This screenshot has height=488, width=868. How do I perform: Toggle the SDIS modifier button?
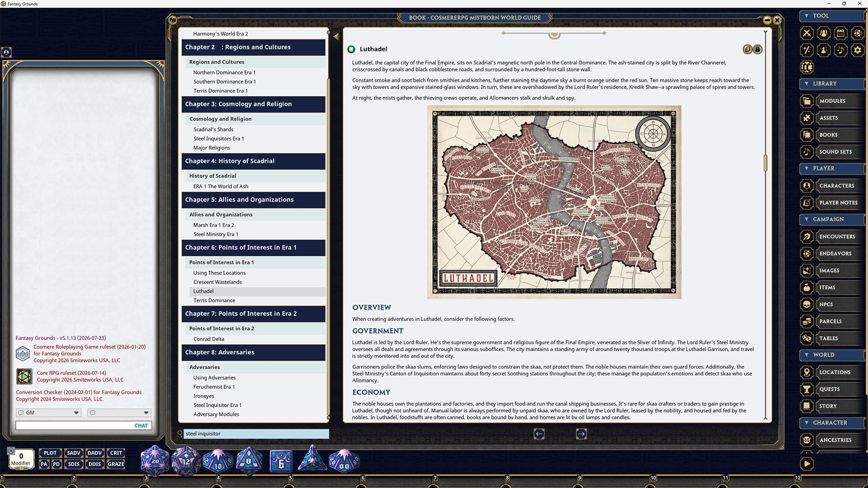click(x=73, y=464)
